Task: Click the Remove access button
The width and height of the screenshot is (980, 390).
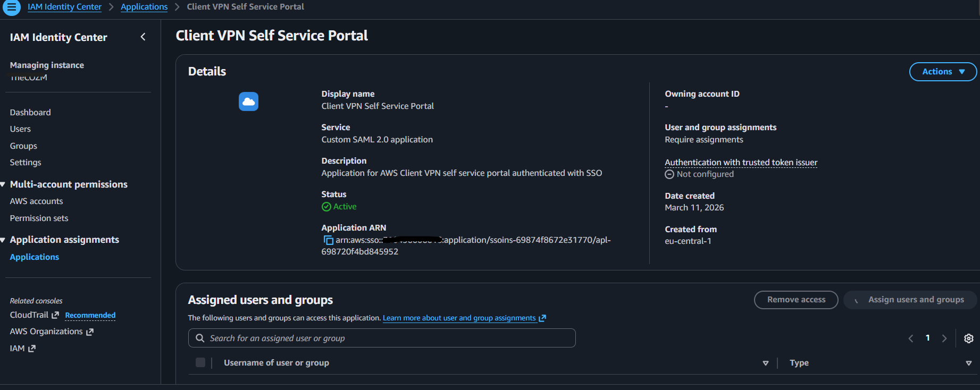Action: click(796, 300)
